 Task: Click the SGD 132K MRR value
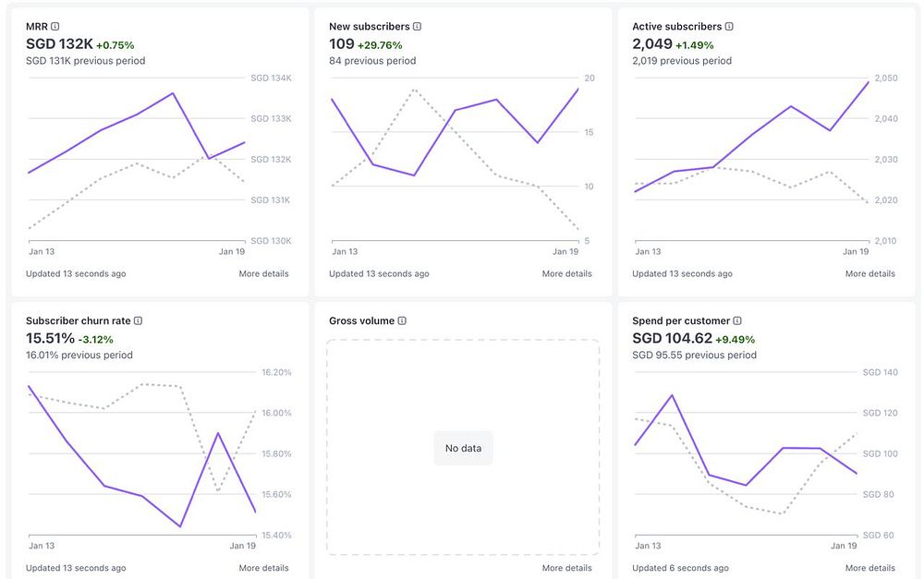[x=59, y=44]
